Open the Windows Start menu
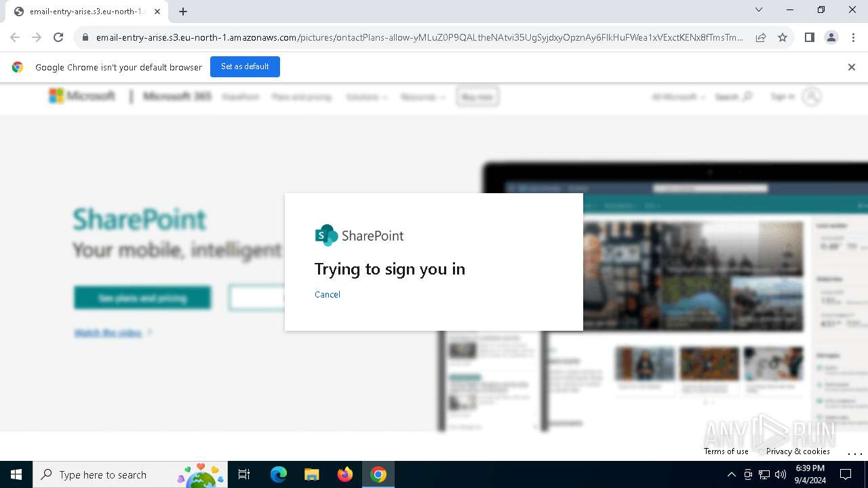 [x=16, y=474]
